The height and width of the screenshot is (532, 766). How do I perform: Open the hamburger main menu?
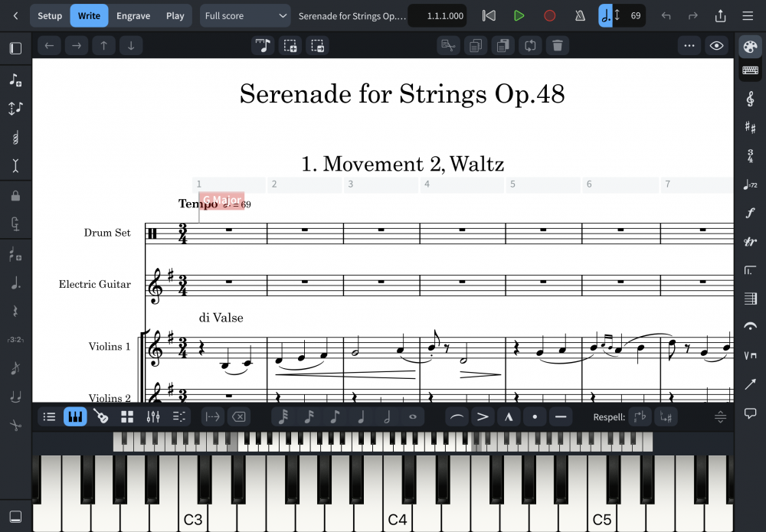tap(748, 15)
